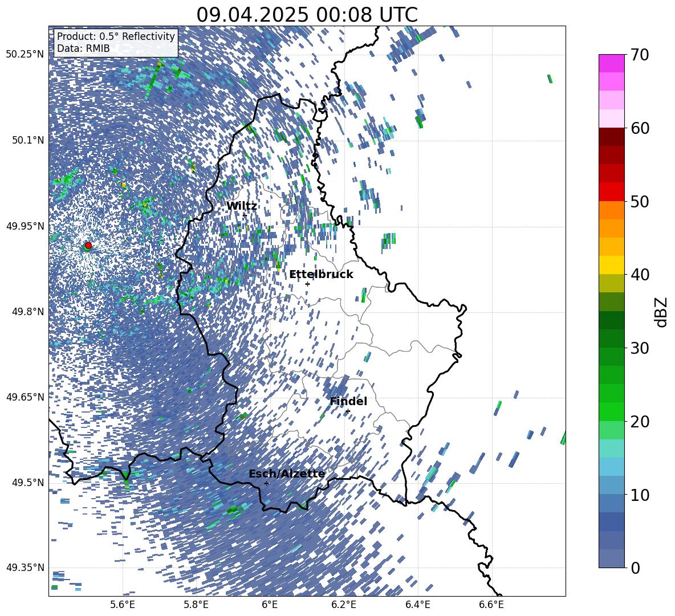Click the Wiltz cross marker

[245, 215]
